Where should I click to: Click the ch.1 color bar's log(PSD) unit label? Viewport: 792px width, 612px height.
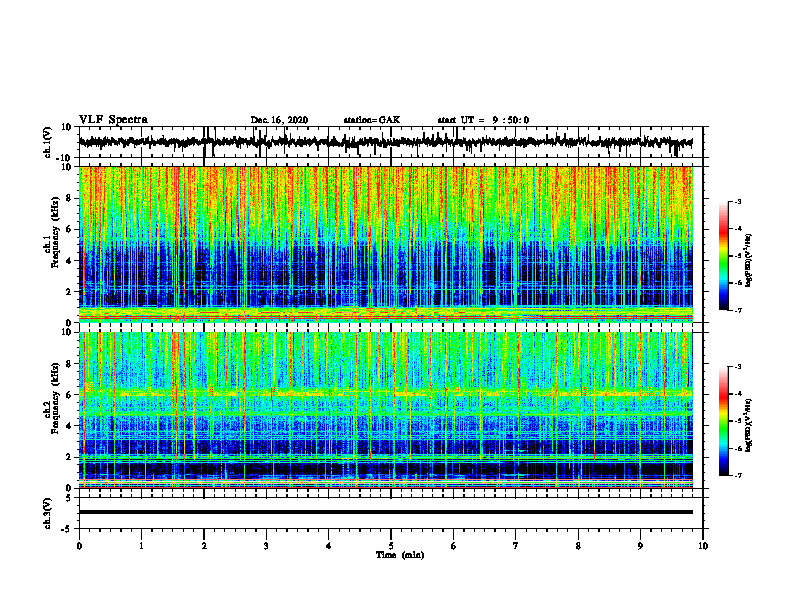749,260
